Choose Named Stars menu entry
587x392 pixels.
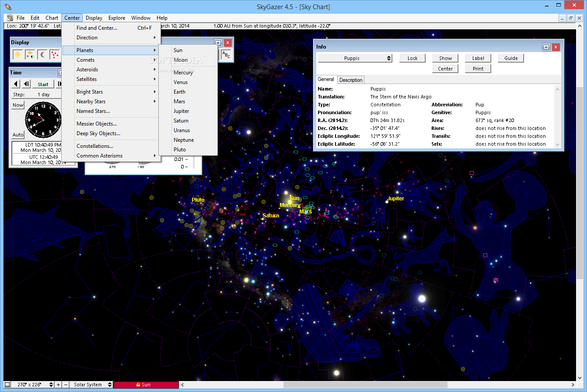110,111
